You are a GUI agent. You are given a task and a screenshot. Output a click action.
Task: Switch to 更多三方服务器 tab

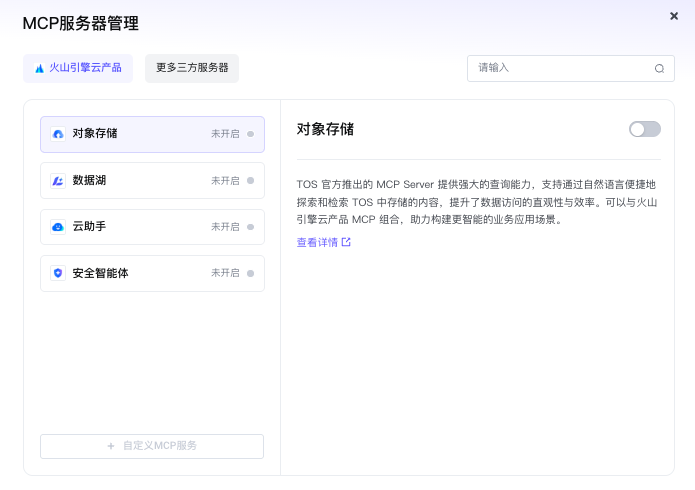192,68
